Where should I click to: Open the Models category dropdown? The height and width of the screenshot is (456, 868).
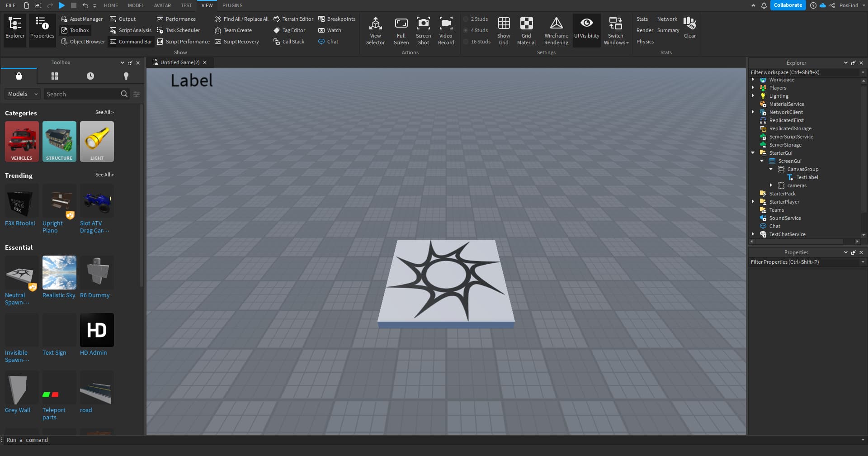pos(23,94)
